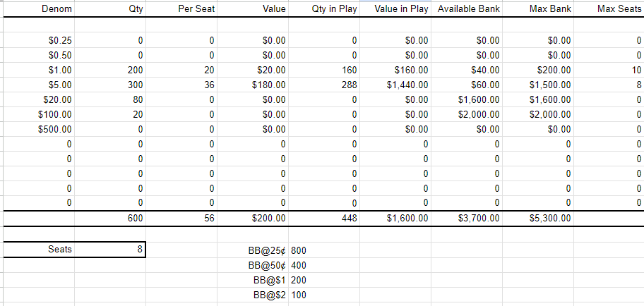644x306 pixels.
Task: Select the $1.00 denomination cell
Action: click(x=39, y=70)
